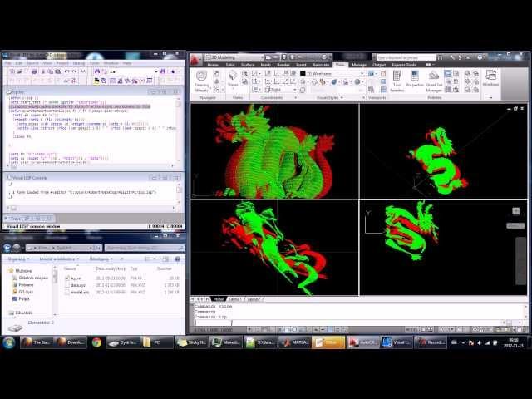Click the MATLAB taskbar button

coord(293,342)
